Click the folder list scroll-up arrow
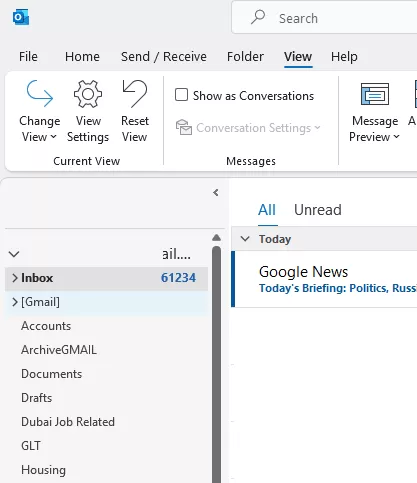This screenshot has width=417, height=483. [x=217, y=237]
